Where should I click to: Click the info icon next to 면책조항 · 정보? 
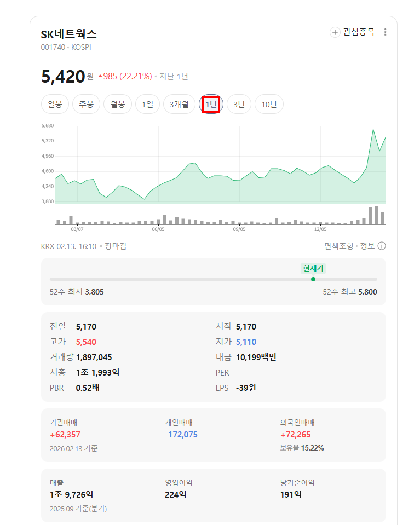(382, 246)
